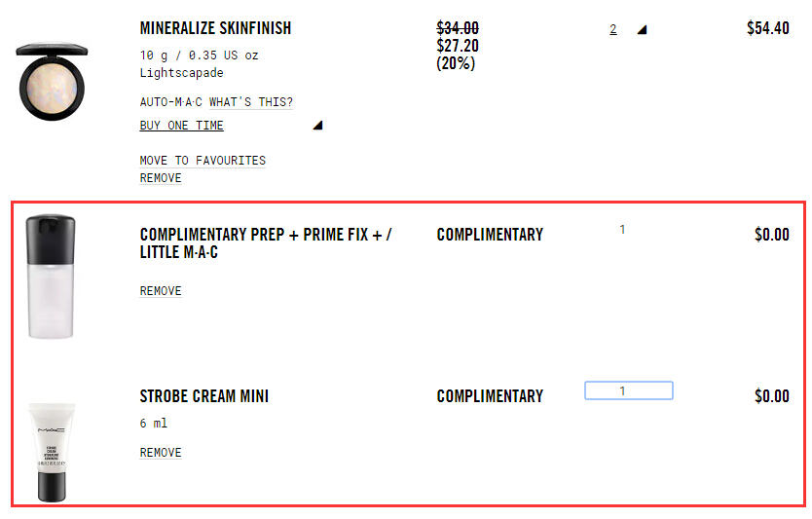Click the struck-through $34.00 original price
Viewport: 812px width, 519px height.
[458, 29]
